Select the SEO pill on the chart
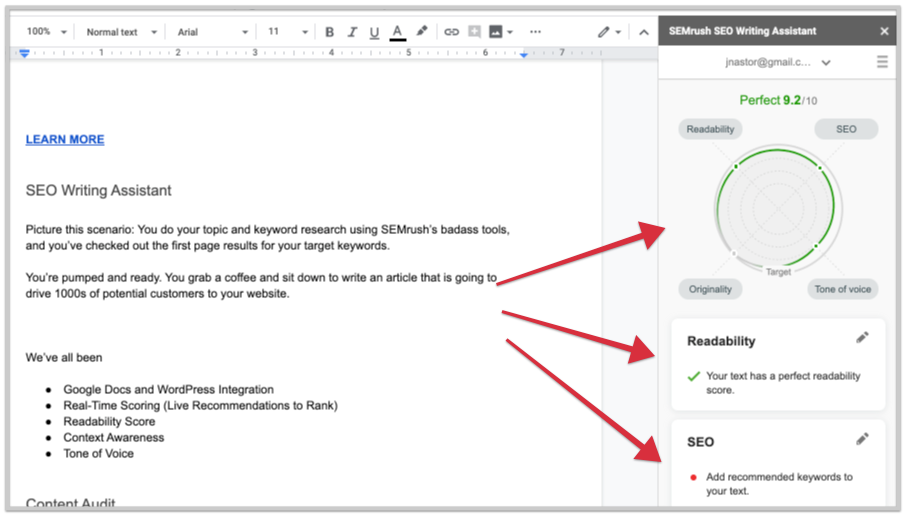Screen dimensions: 906x516 (x=846, y=129)
